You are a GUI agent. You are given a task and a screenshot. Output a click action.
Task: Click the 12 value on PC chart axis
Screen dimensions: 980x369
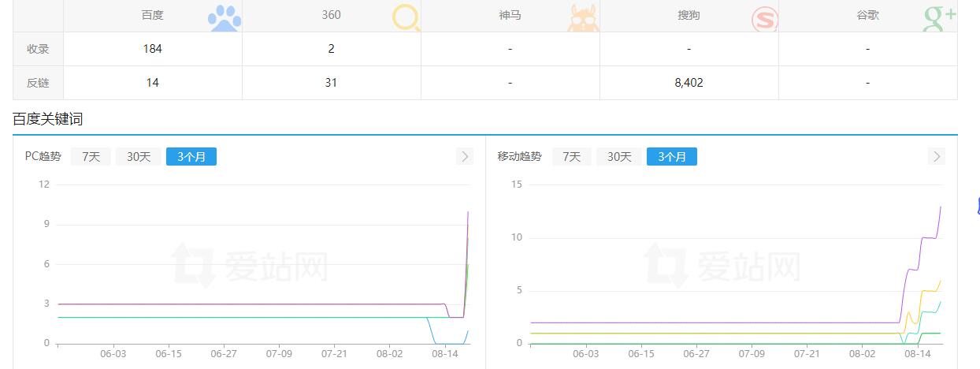click(x=44, y=184)
